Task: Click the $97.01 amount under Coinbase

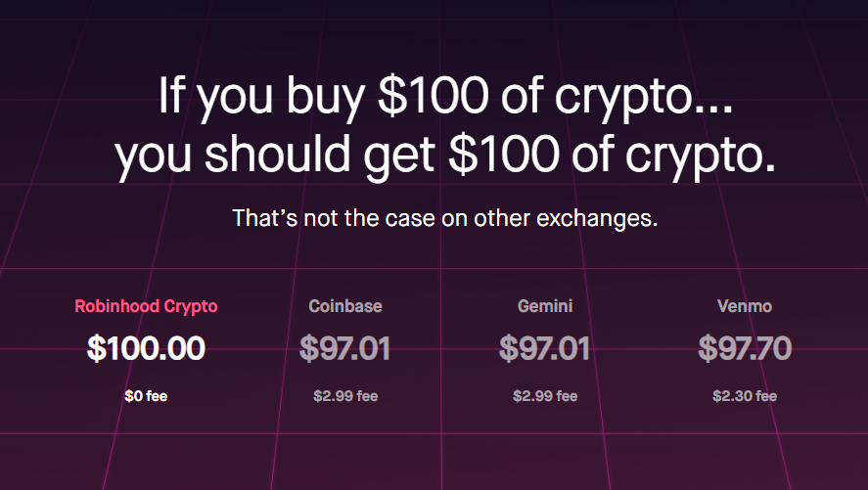Action: [x=344, y=348]
